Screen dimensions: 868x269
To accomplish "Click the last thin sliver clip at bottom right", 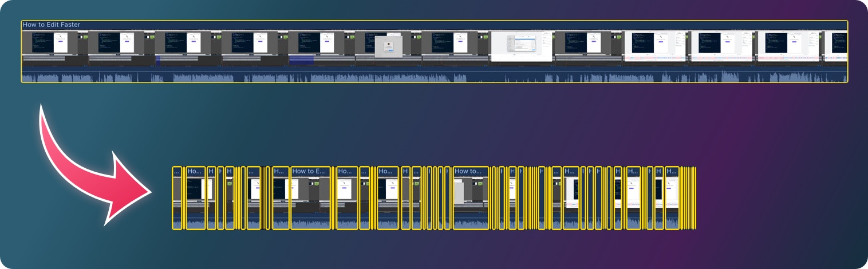I will tap(695, 197).
